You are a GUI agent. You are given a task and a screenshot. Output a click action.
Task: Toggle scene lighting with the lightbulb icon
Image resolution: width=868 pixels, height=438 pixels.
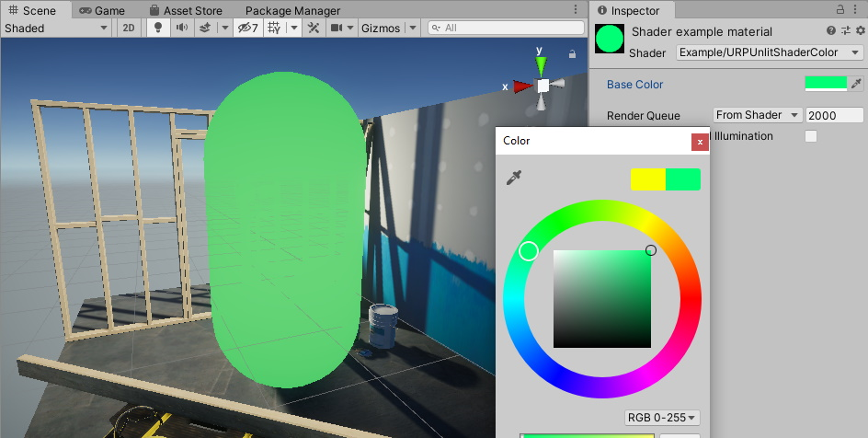pyautogui.click(x=158, y=29)
